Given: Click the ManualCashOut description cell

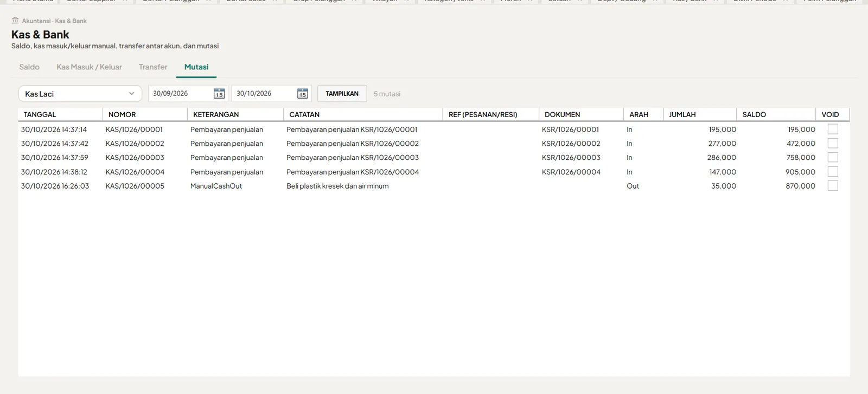Looking at the screenshot, I should [x=216, y=186].
